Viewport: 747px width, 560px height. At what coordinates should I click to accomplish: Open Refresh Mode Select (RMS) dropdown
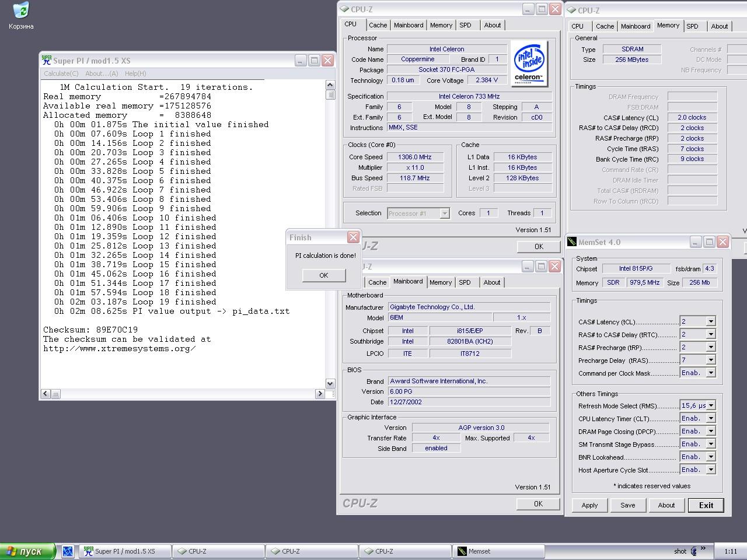pos(711,405)
